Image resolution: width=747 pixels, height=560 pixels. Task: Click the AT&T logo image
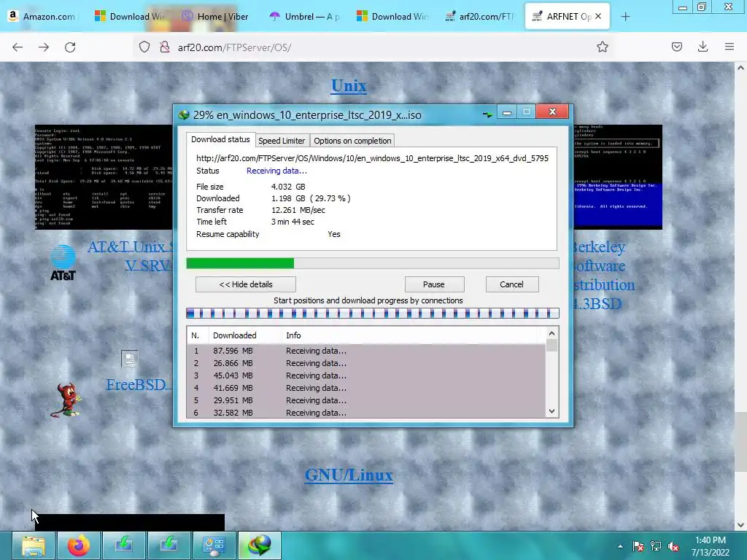coord(63,262)
